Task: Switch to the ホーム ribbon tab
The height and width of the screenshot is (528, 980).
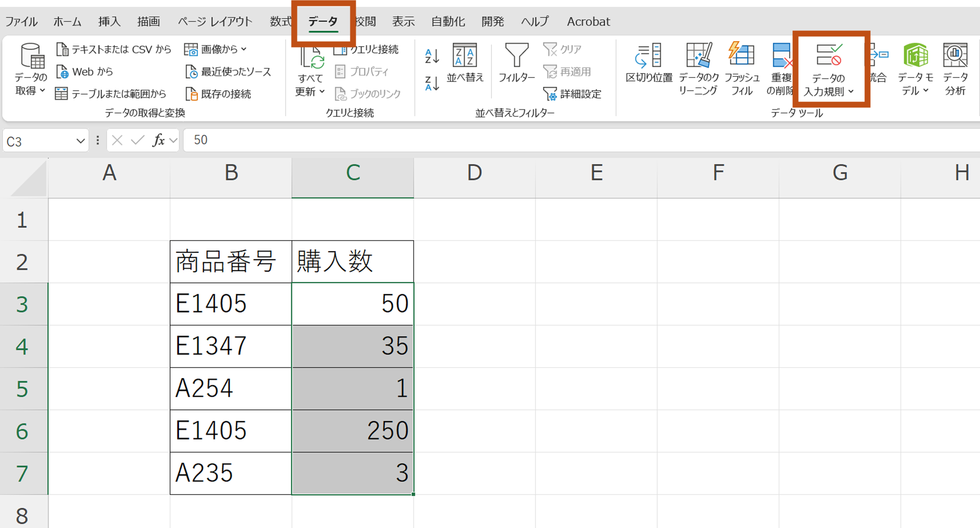Action: [x=67, y=21]
